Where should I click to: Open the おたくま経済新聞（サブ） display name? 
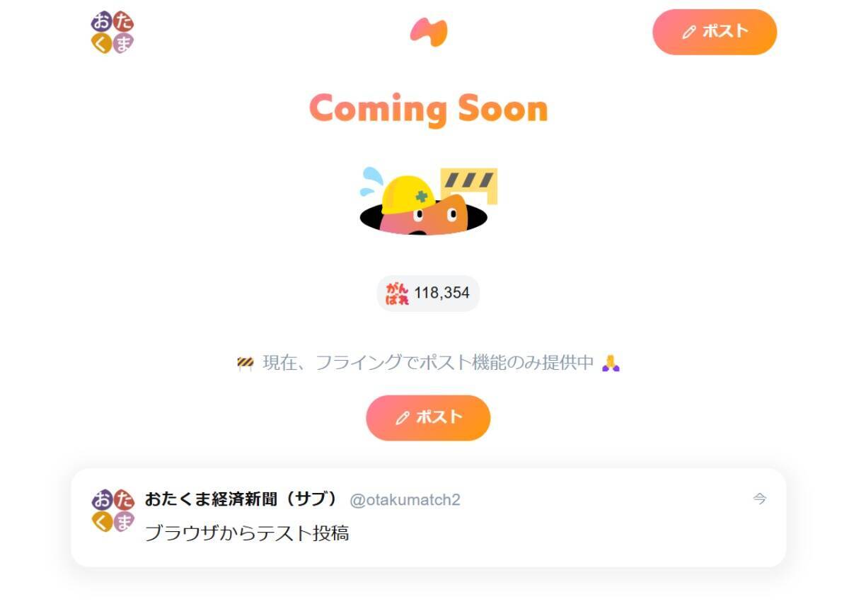point(242,499)
